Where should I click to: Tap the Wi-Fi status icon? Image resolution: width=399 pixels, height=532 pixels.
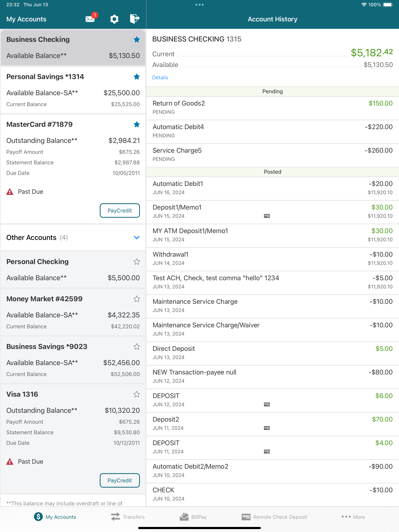click(364, 4)
